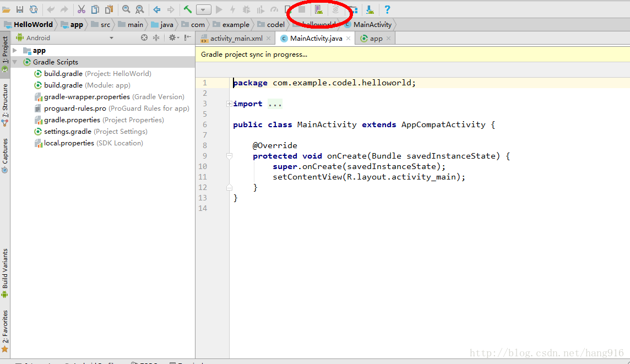630x364 pixels.
Task: Collapse the onCreate method fold marker
Action: [229, 156]
